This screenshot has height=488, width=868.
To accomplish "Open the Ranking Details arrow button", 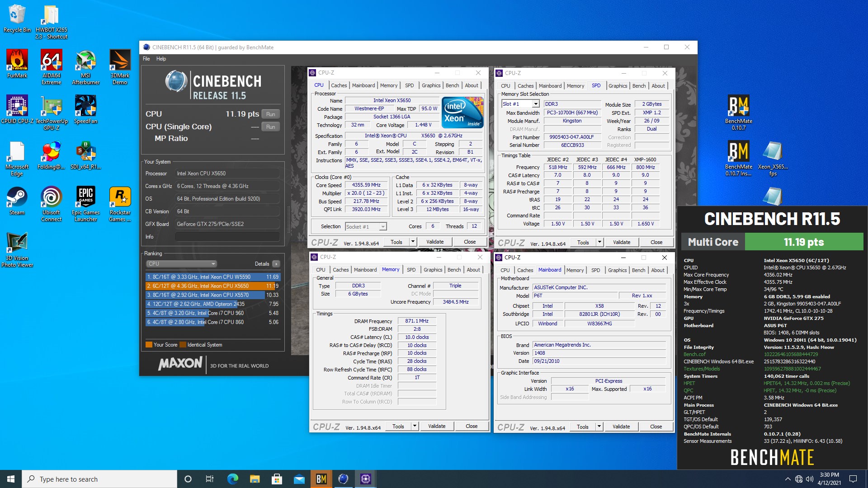I will coord(276,264).
